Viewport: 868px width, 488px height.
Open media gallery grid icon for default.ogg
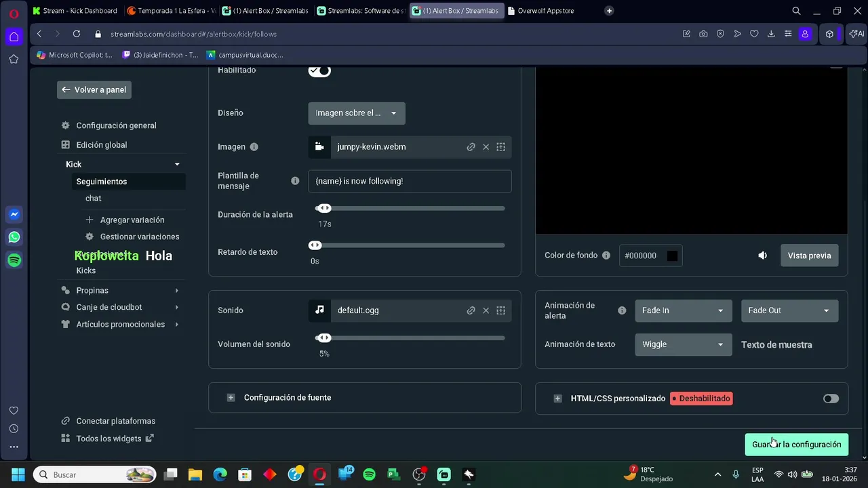500,310
